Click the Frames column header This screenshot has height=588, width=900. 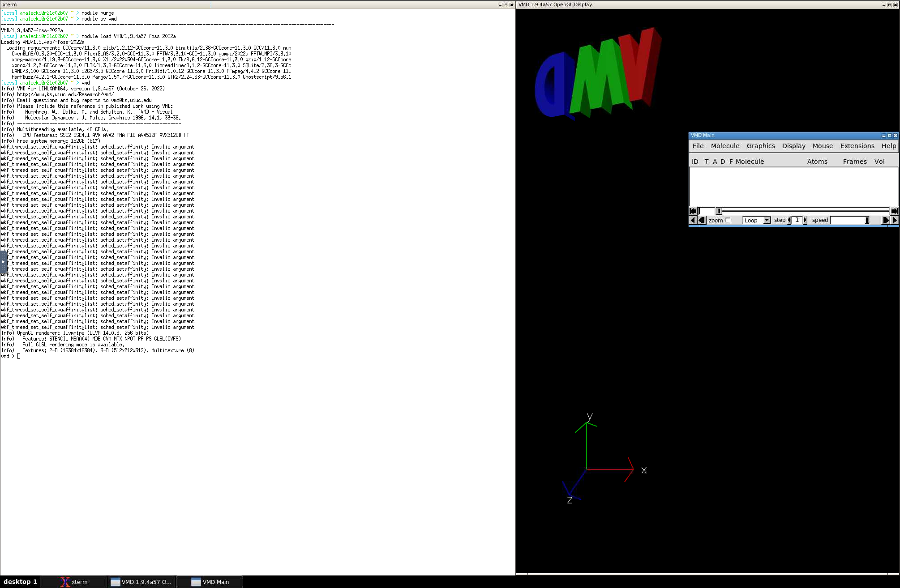coord(855,162)
